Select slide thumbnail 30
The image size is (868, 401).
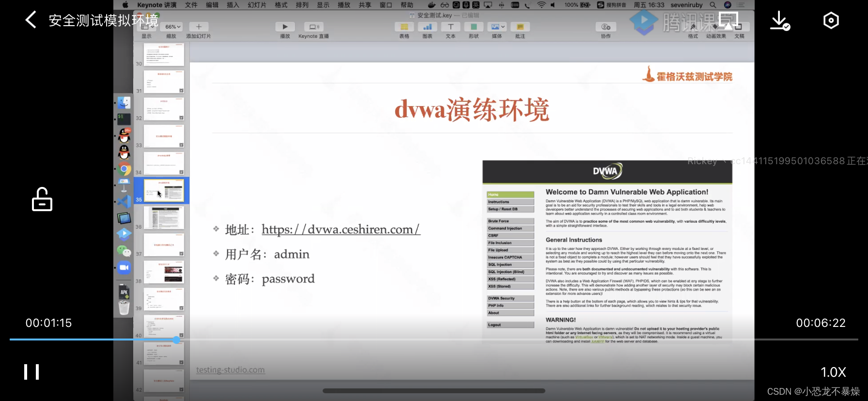164,54
